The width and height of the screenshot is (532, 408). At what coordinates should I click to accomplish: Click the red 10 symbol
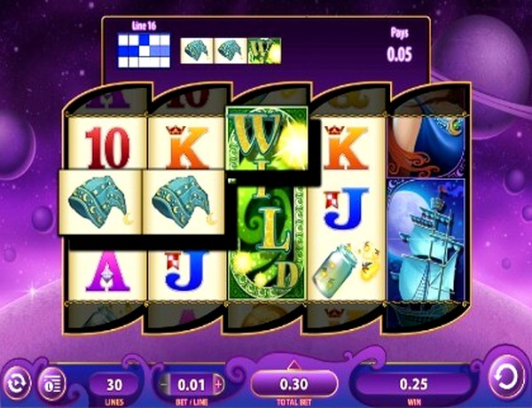tap(107, 146)
